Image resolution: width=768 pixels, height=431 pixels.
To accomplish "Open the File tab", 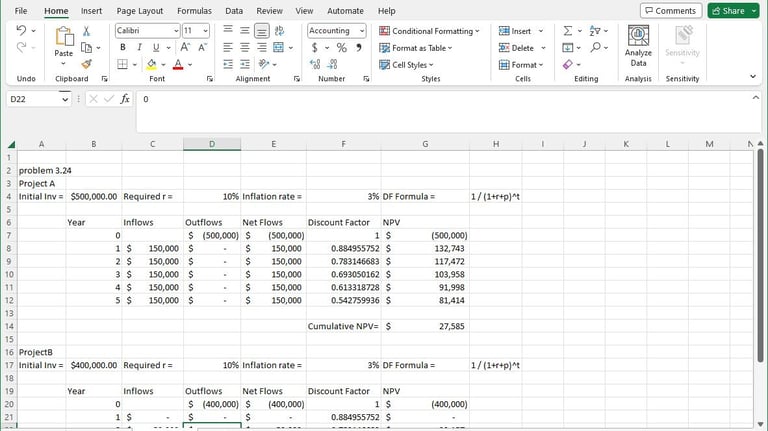I will click(21, 11).
